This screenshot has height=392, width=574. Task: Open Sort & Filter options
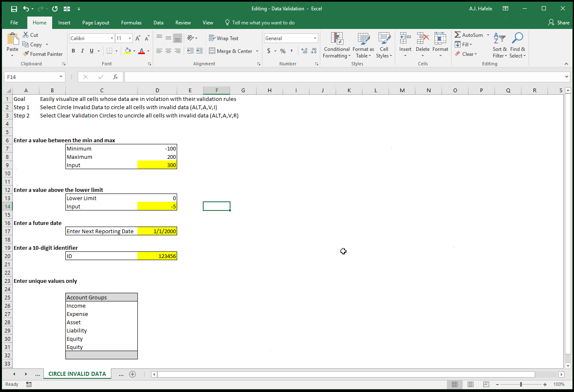click(500, 45)
